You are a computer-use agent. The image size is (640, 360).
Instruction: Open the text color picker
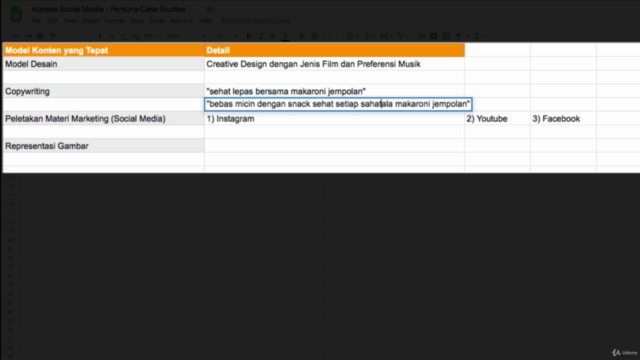tap(285, 36)
